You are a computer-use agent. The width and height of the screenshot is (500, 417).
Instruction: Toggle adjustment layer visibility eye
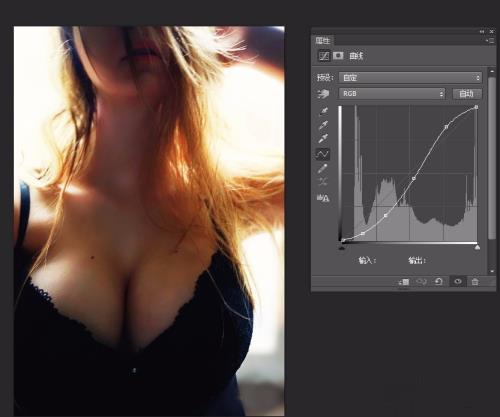click(458, 282)
